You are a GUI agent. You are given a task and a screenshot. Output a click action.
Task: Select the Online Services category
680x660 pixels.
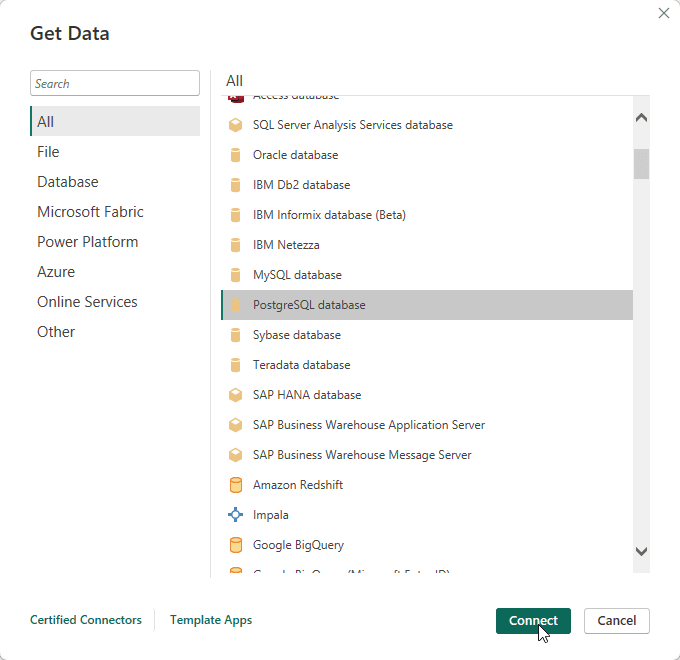[x=115, y=301]
